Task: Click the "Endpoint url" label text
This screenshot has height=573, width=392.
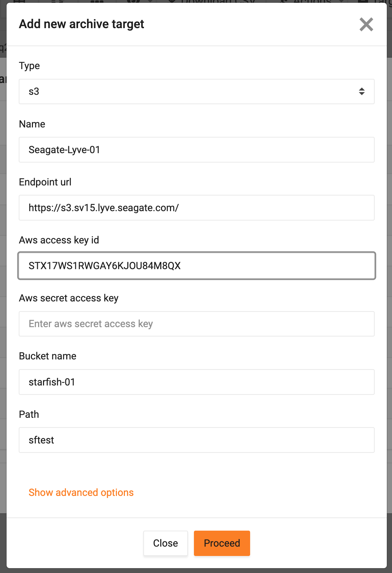Action: coord(45,182)
